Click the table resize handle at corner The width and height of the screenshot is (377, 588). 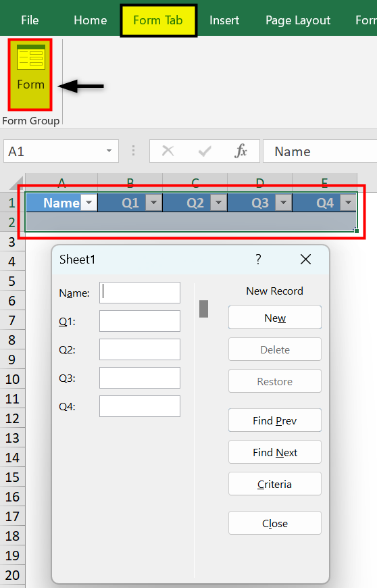pos(356,230)
